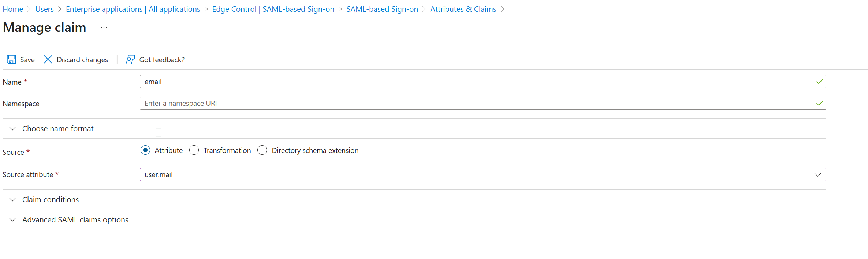Open the ellipsis menu beside Manage claim
The height and width of the screenshot is (259, 868).
pos(104,27)
